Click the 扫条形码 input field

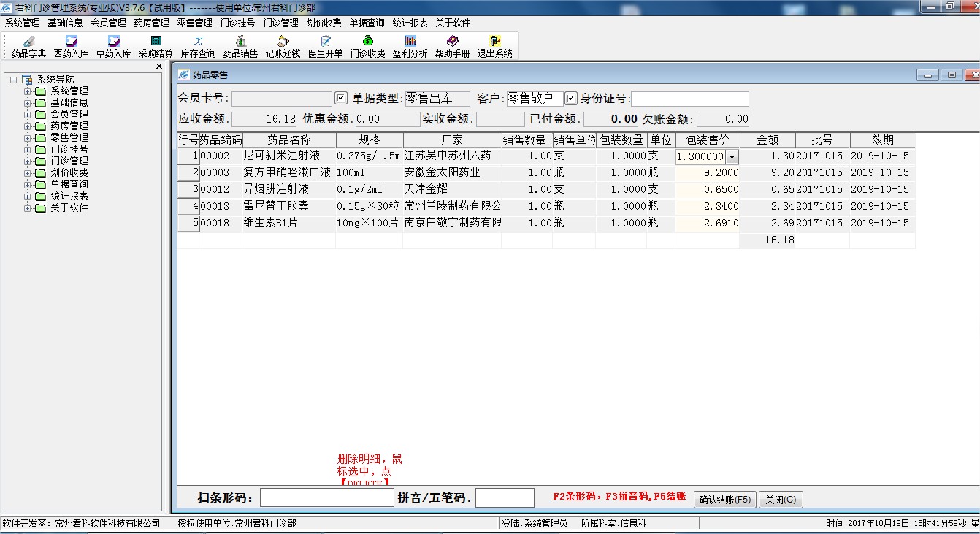(326, 498)
